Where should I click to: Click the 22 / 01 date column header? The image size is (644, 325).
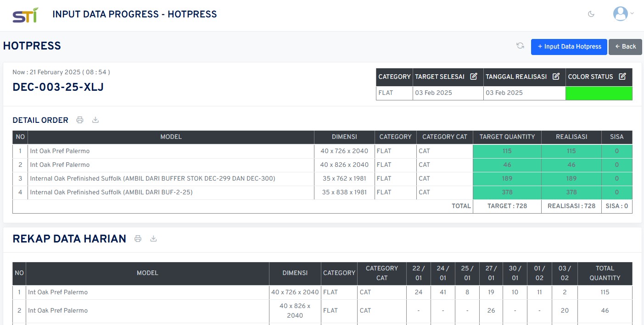tap(419, 273)
